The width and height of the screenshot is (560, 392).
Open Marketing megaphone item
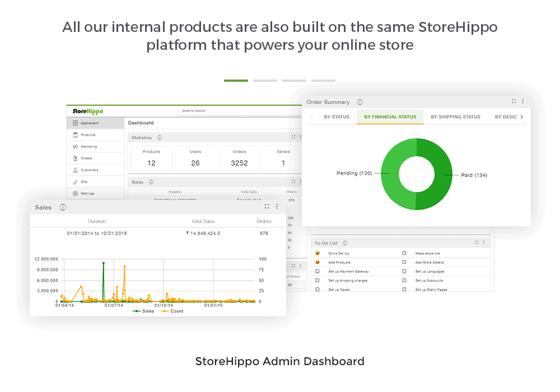[95, 146]
